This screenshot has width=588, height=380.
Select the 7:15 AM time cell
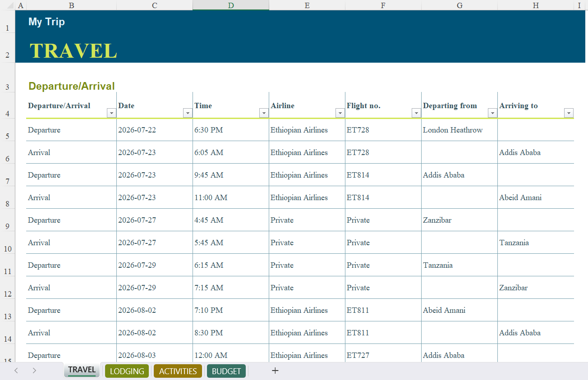[231, 288]
